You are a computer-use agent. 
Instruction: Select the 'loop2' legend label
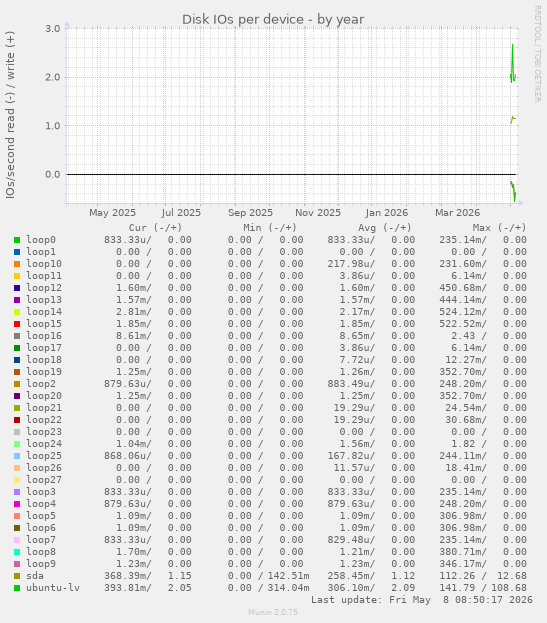(x=41, y=383)
